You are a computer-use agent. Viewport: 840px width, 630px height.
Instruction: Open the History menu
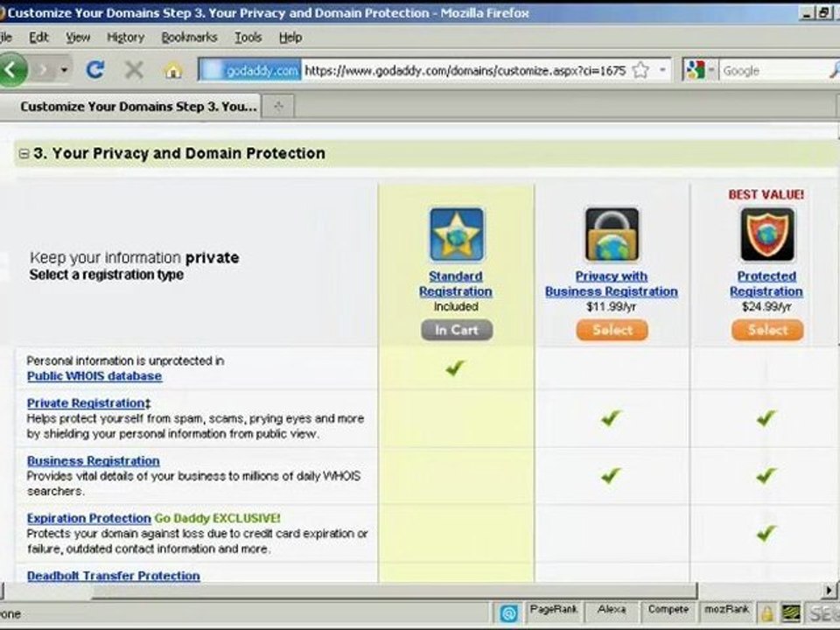(126, 37)
